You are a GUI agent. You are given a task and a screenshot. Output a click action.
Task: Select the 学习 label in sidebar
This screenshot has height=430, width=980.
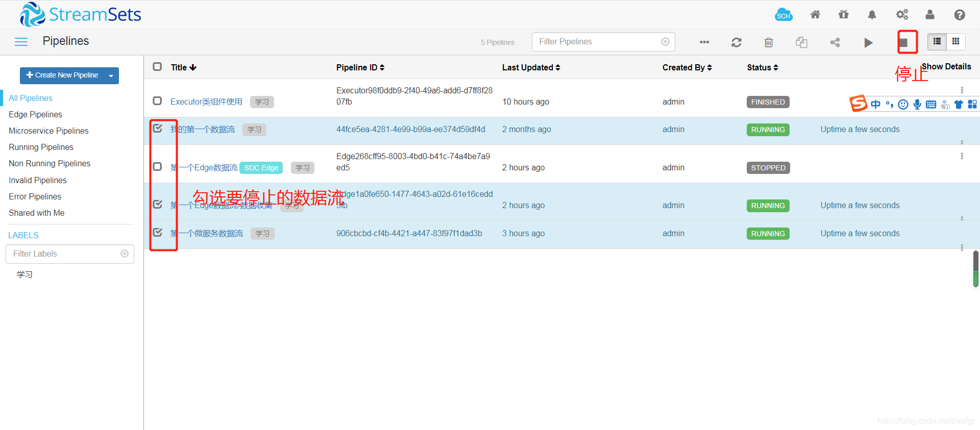pos(24,274)
